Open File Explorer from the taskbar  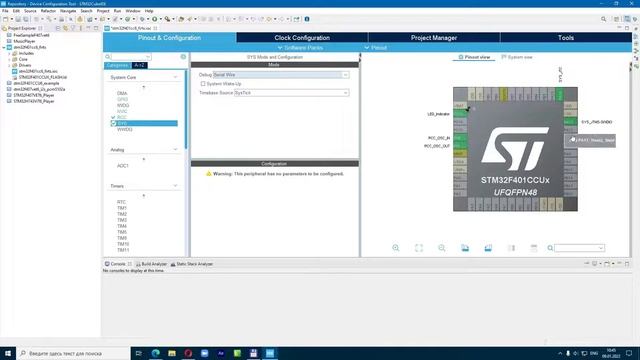[x=172, y=353]
